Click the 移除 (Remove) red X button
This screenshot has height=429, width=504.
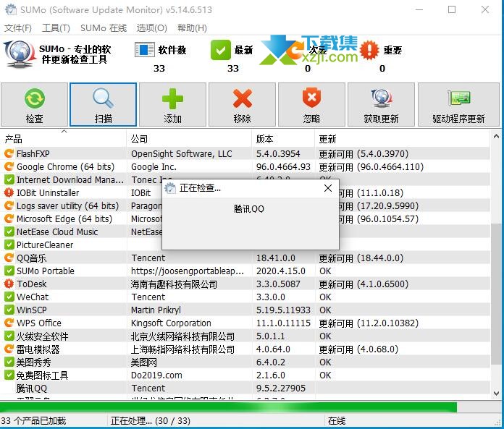242,105
